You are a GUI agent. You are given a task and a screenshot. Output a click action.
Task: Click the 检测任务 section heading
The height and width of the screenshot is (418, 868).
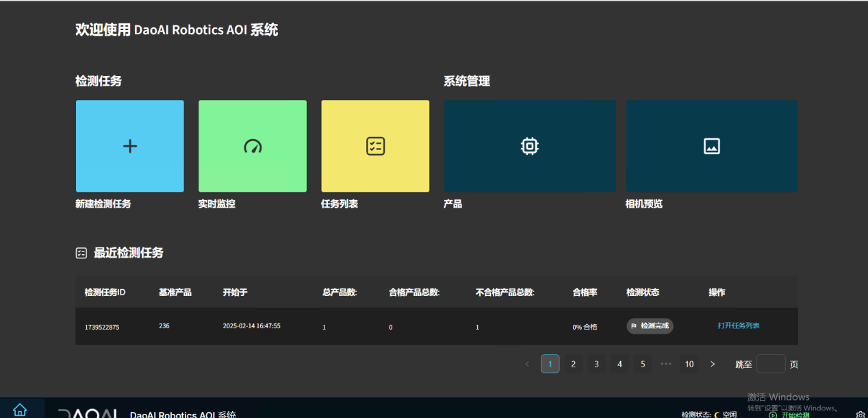tap(99, 81)
